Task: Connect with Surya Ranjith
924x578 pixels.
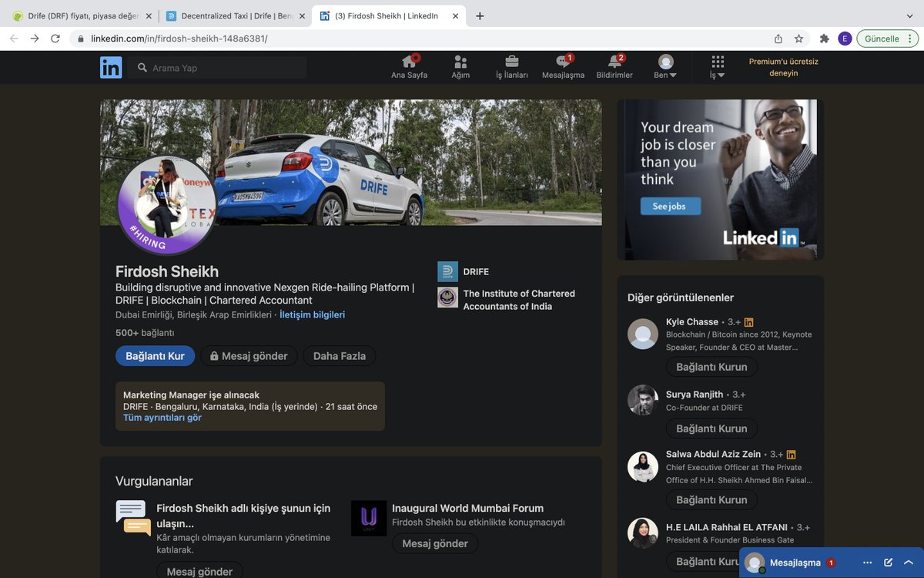Action: pos(711,428)
